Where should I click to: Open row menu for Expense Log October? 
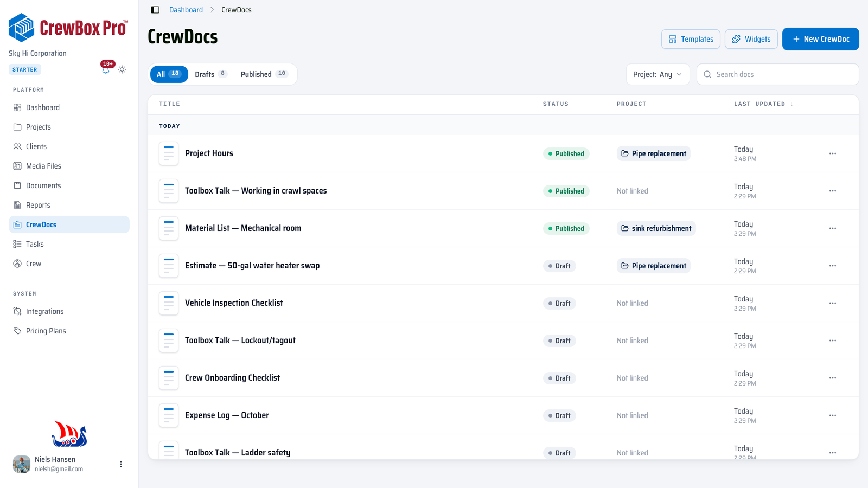[x=833, y=415]
